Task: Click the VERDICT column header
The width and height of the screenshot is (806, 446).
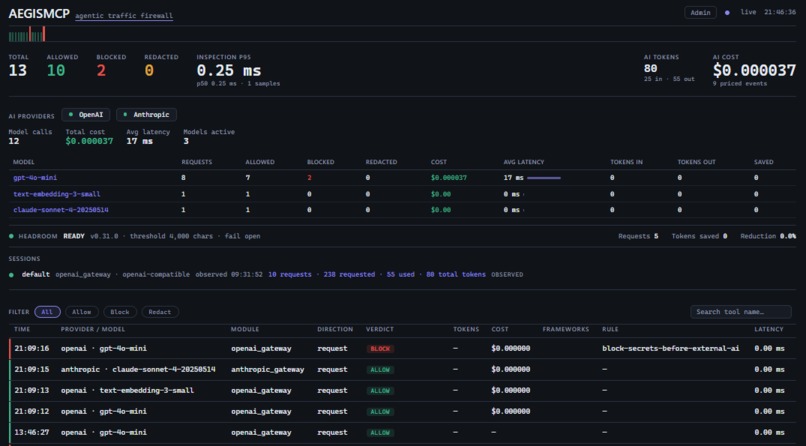Action: click(x=379, y=329)
